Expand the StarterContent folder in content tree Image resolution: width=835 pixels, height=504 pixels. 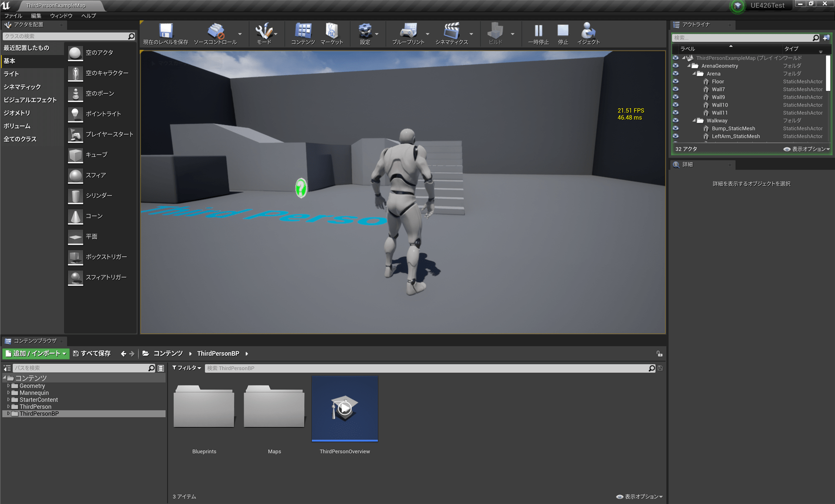pyautogui.click(x=8, y=399)
